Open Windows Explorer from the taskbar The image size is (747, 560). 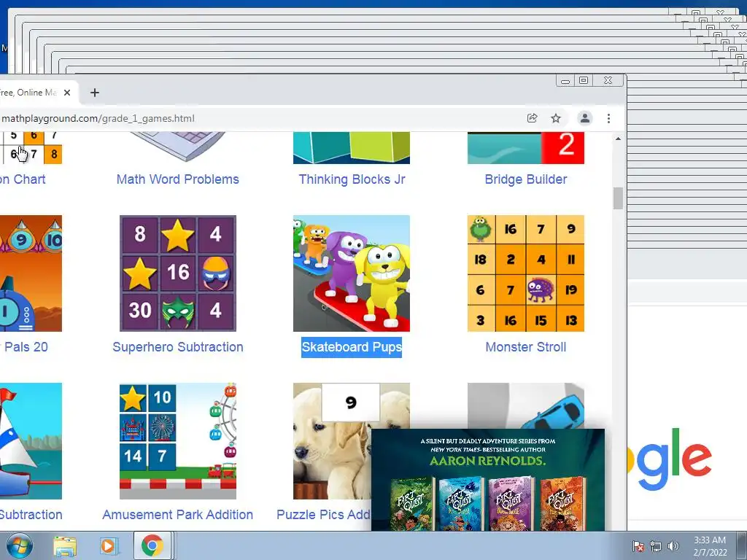[x=65, y=546]
